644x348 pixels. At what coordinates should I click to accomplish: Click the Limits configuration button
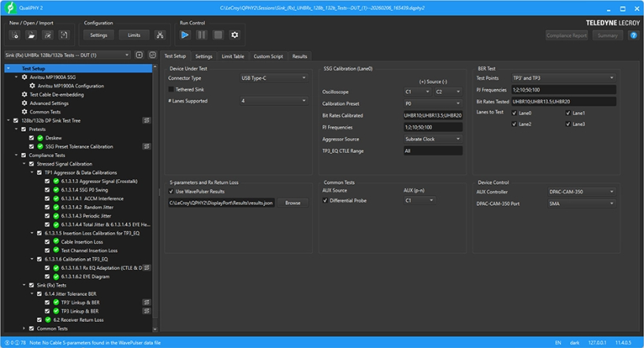point(133,35)
